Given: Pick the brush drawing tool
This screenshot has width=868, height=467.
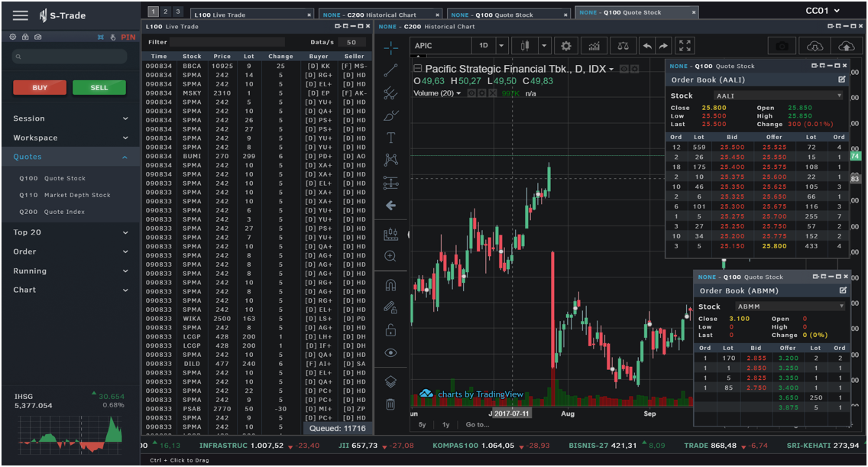Looking at the screenshot, I should coord(391,115).
